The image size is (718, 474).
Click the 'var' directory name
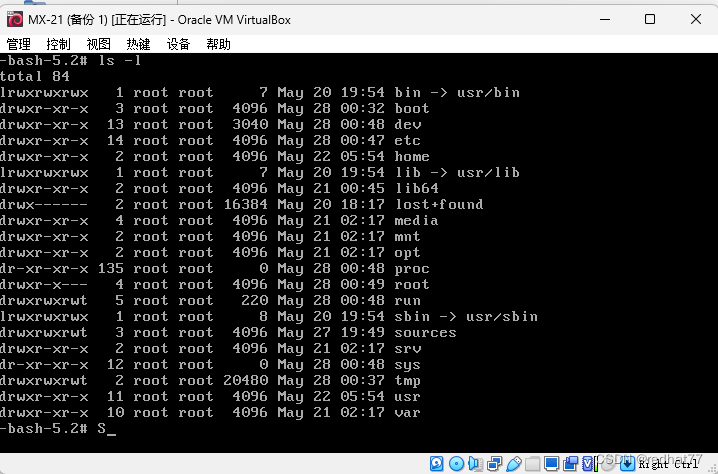[408, 413]
